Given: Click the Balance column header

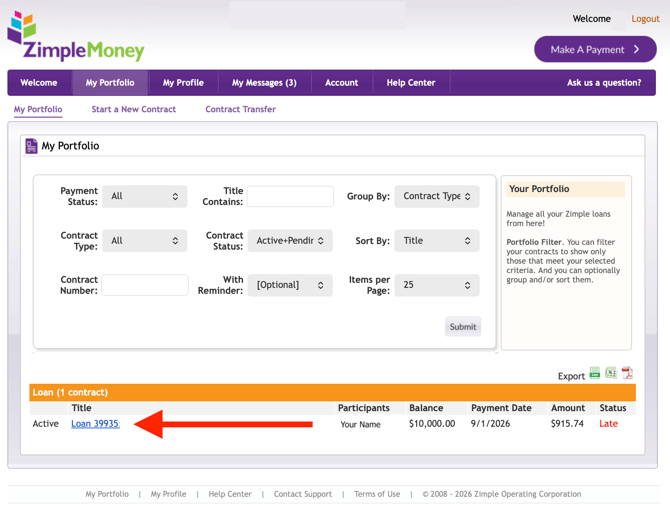Looking at the screenshot, I should point(426,408).
